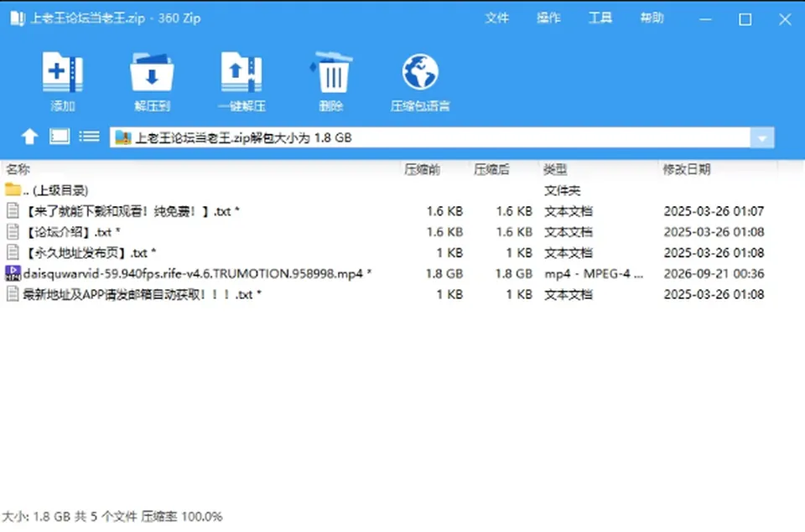Click the 360 Zip app icon in title bar
The height and width of the screenshot is (532, 805).
click(x=18, y=18)
